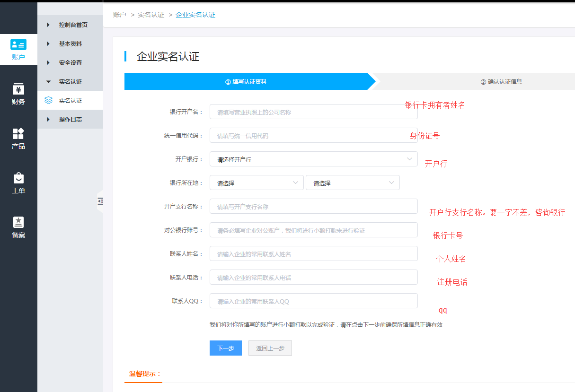Click the 返回上一步 button

click(x=270, y=348)
